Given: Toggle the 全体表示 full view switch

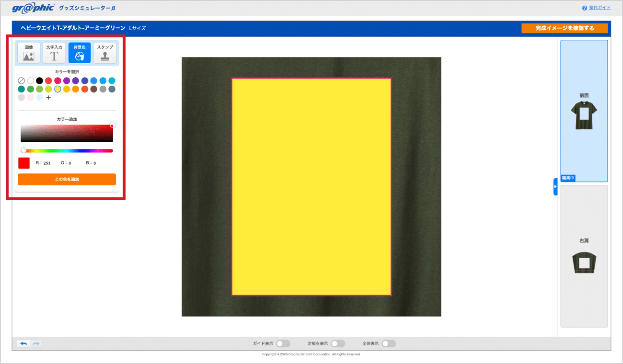Looking at the screenshot, I should click(389, 343).
